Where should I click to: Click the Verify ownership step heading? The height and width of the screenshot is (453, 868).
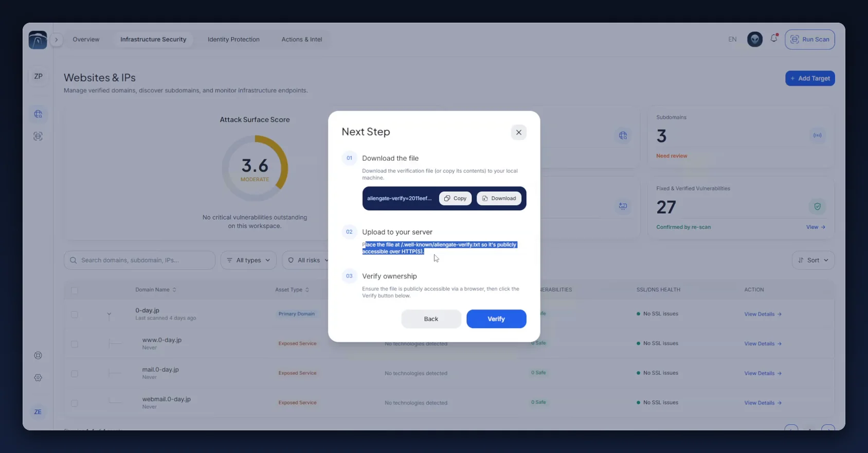click(x=389, y=276)
